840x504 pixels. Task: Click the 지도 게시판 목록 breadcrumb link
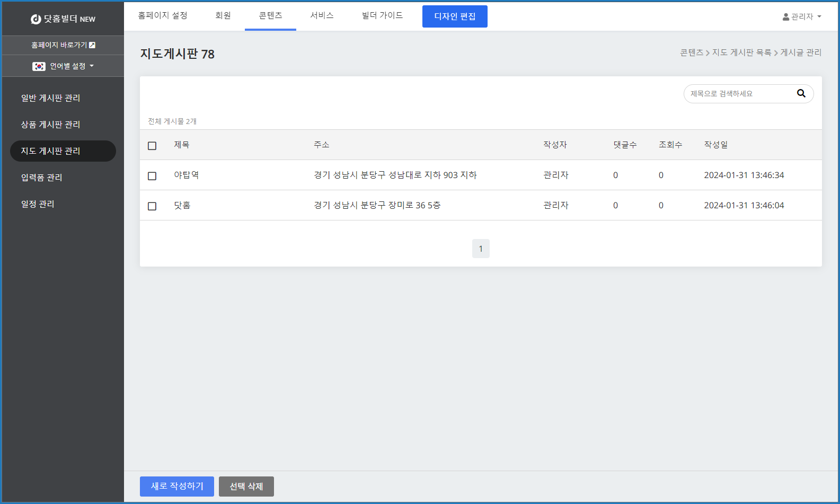741,52
